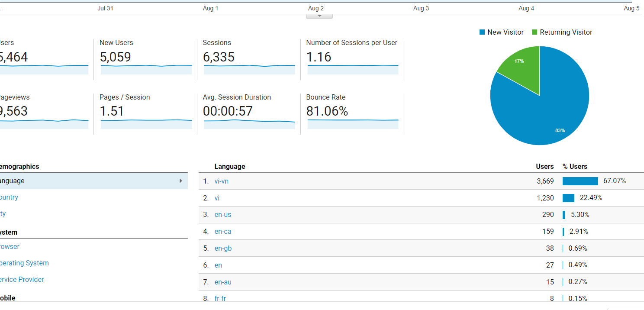Collapse the chart using the small down-arrow handle
Screen dimensions: 644x310
[319, 16]
